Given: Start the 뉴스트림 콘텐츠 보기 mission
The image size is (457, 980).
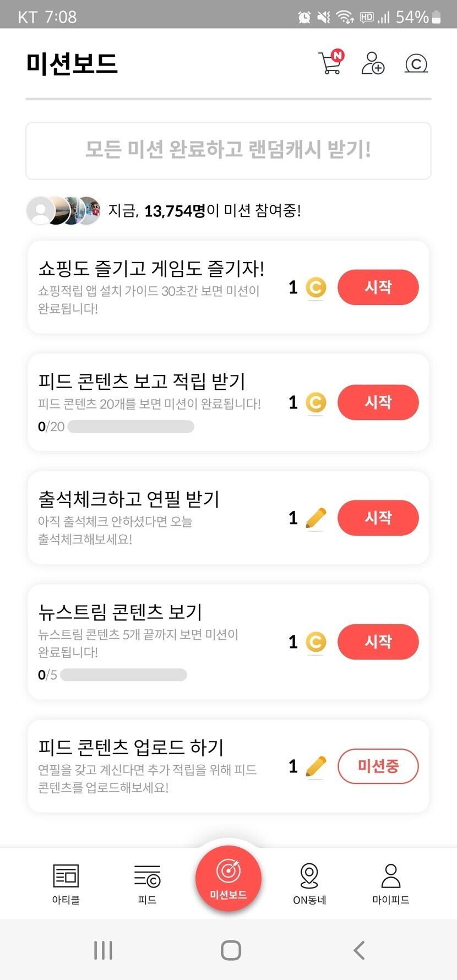Looking at the screenshot, I should [x=378, y=642].
